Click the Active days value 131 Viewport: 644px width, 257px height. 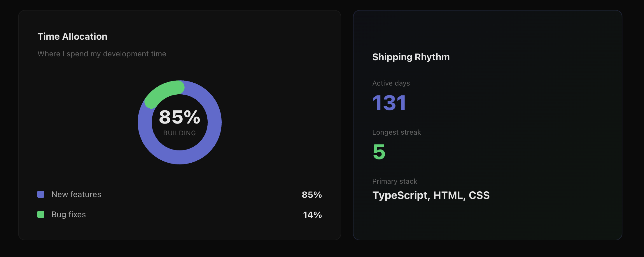(x=389, y=102)
